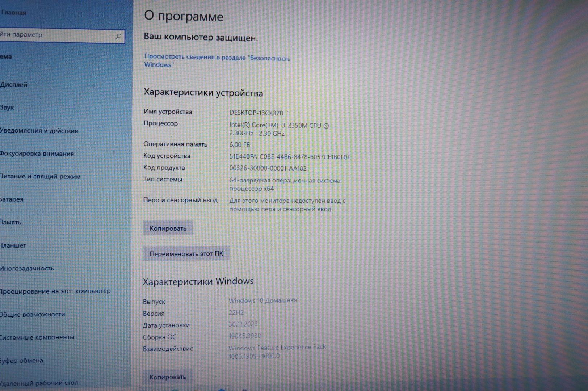588x391 pixels.
Task: Open Общие возможности page
Action: (33, 314)
